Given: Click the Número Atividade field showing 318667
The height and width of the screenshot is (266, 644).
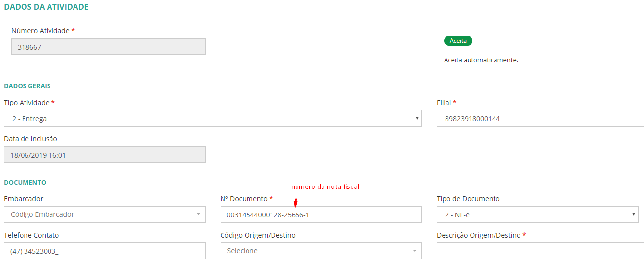Looking at the screenshot, I should coord(108,47).
